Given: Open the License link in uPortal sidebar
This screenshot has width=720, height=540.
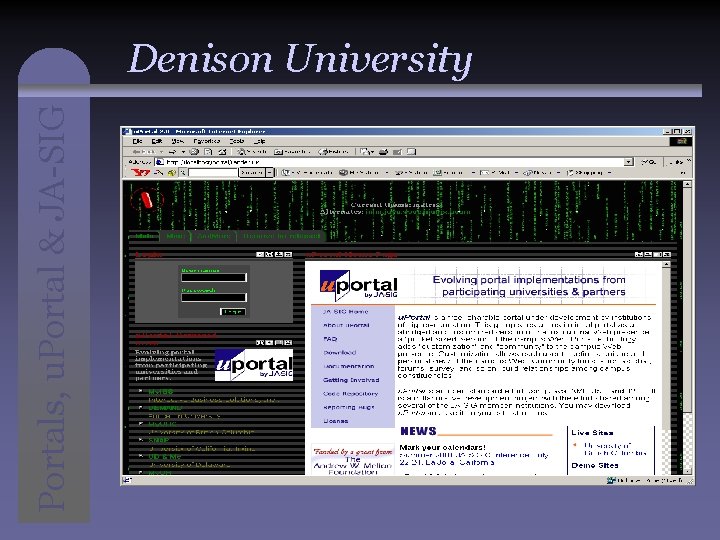Looking at the screenshot, I should (336, 421).
